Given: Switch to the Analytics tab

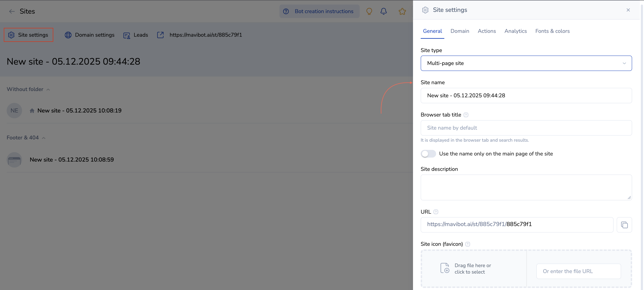Looking at the screenshot, I should pos(515,31).
